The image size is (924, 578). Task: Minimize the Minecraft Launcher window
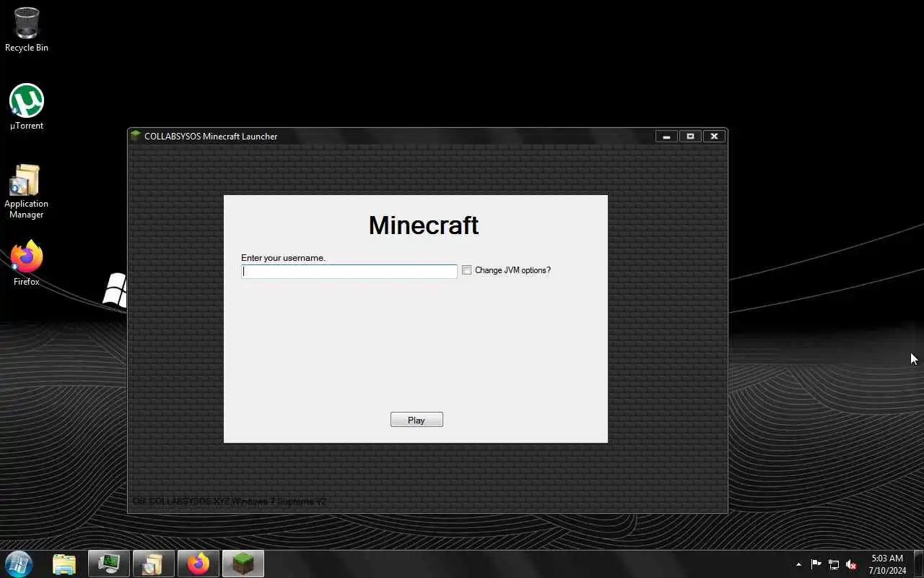tap(666, 136)
